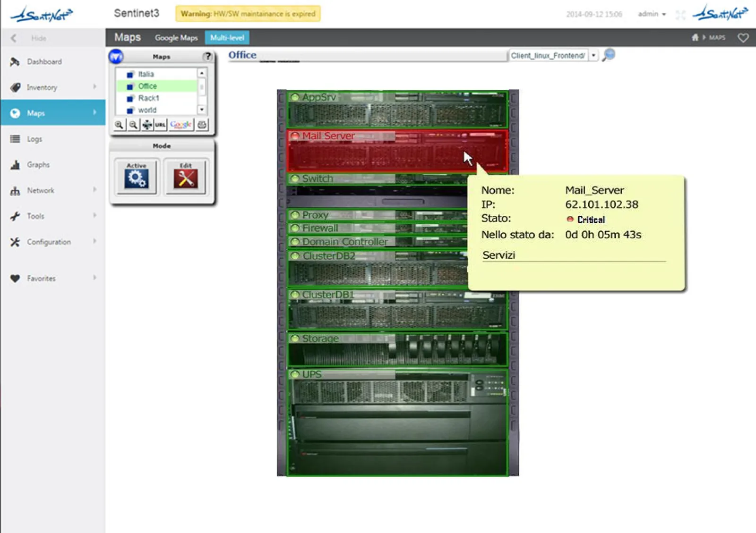Image resolution: width=756 pixels, height=533 pixels.
Task: Switch to Active mode
Action: pyautogui.click(x=137, y=176)
